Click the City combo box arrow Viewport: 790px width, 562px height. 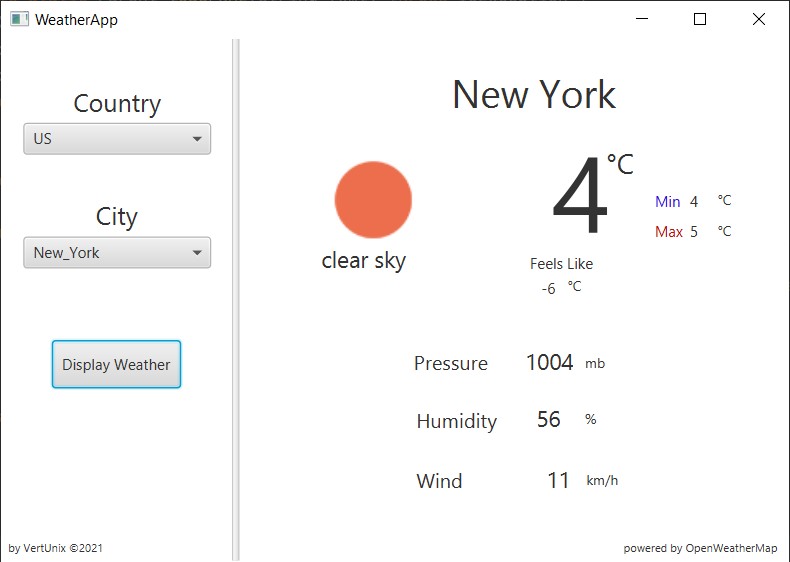click(x=197, y=253)
